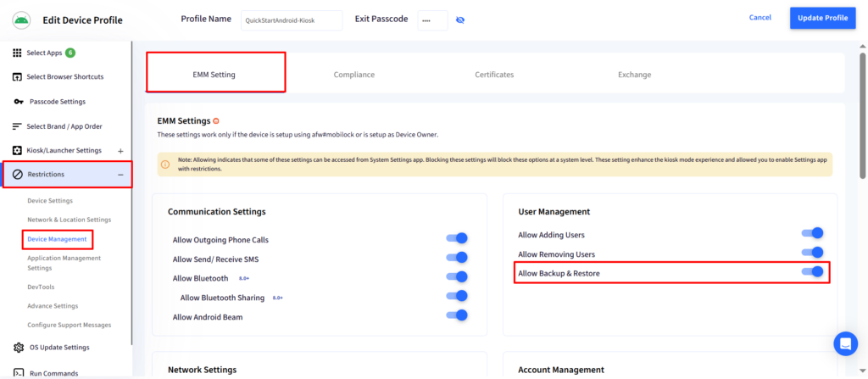Click the info icon beside EMM Settings heading
The height and width of the screenshot is (379, 868).
[216, 120]
